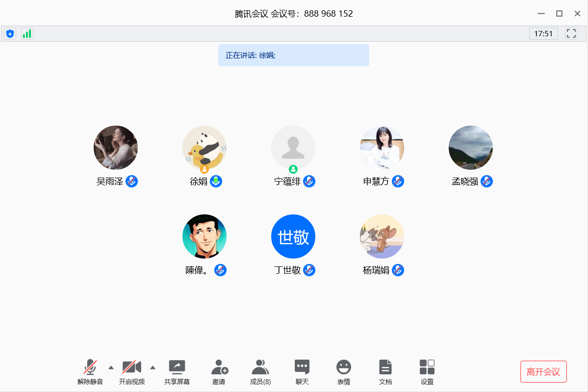The image size is (588, 392).
Task: Open the Chat panel
Action: tap(302, 372)
